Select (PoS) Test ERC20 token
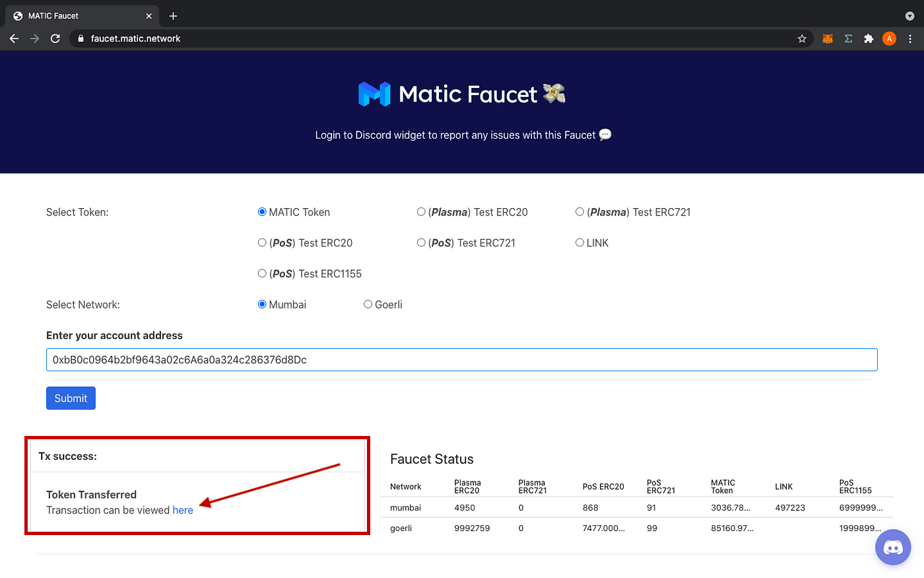Screen dimensions: 924x578 pyautogui.click(x=262, y=243)
